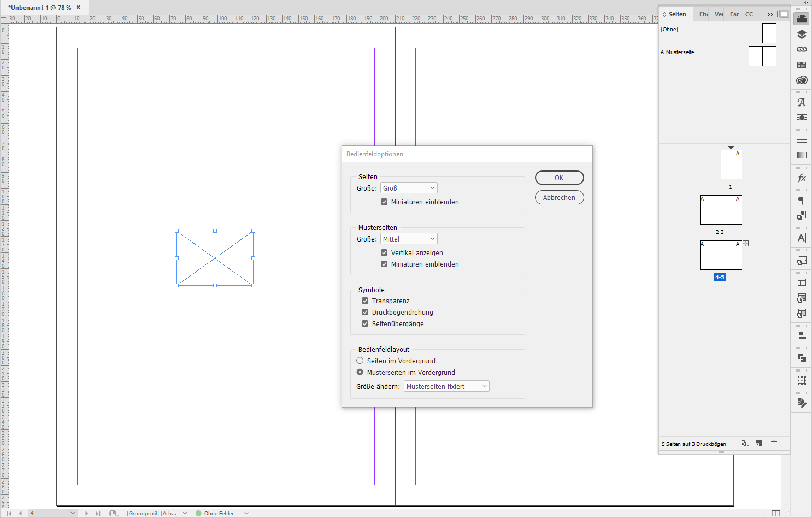This screenshot has width=812, height=518.
Task: Open the Object Styles panel icon
Action: click(x=802, y=260)
